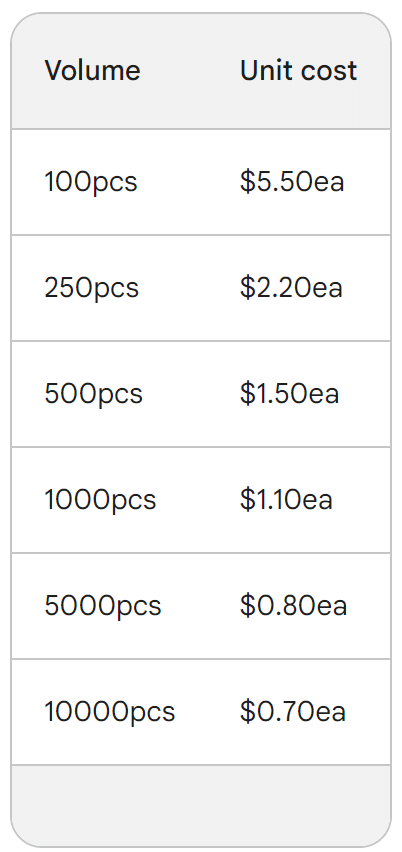
Task: Click the word Volume in header
Action: [x=92, y=71]
